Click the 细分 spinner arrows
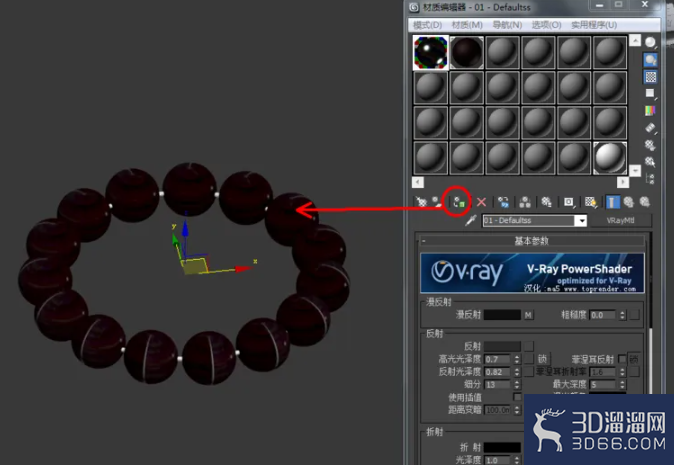 click(517, 385)
